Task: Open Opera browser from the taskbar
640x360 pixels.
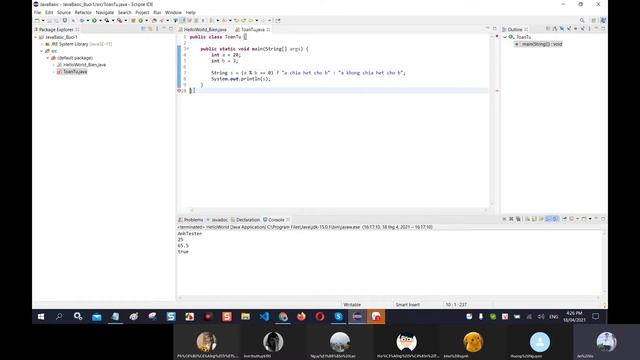Action: tap(320, 316)
